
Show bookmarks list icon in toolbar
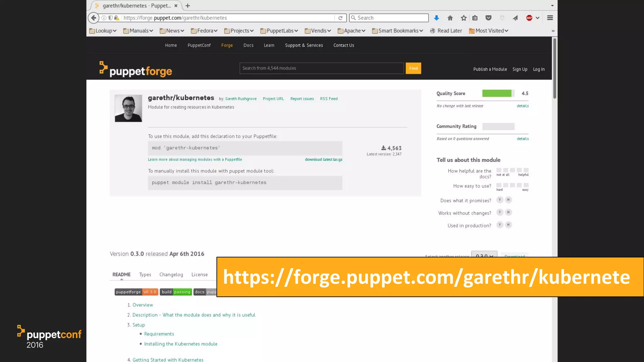475,18
